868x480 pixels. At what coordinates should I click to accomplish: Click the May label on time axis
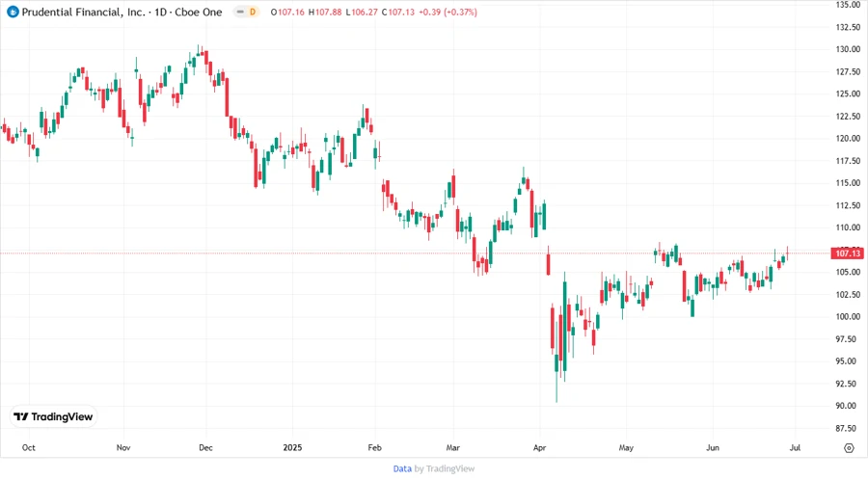[626, 448]
